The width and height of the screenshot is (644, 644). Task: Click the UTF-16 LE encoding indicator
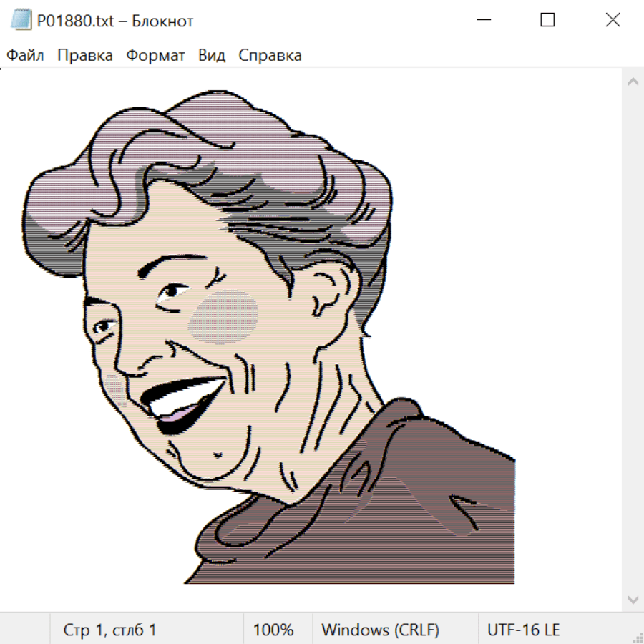523,630
